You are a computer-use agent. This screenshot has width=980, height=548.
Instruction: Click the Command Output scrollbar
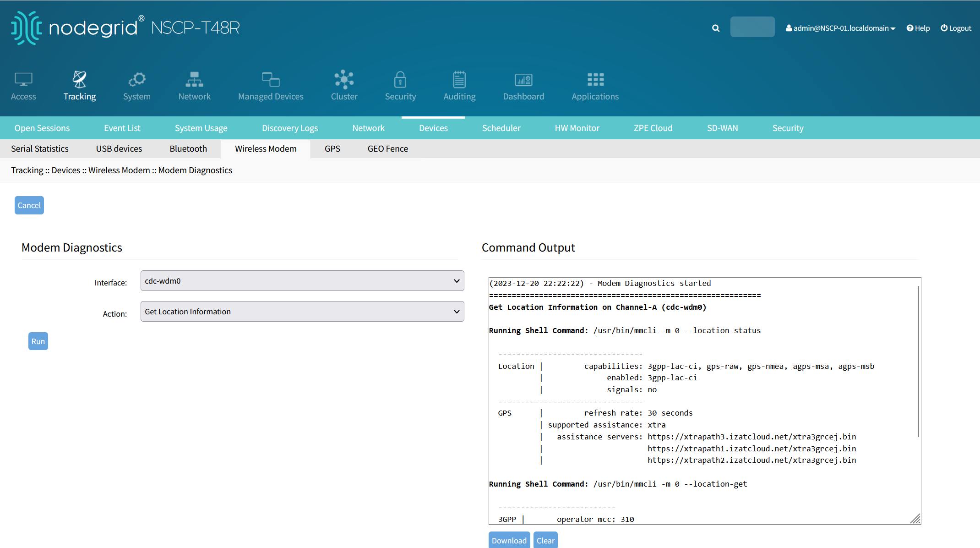(x=918, y=362)
